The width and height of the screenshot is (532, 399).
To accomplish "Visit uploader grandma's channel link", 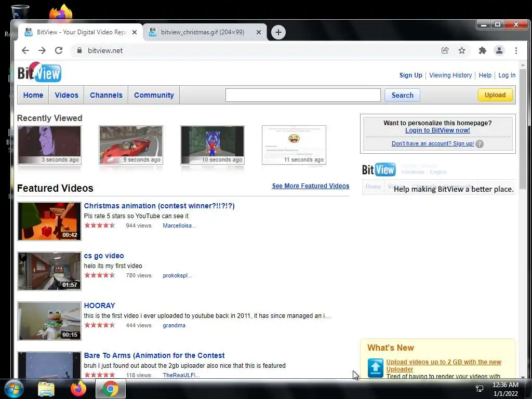I will [174, 325].
